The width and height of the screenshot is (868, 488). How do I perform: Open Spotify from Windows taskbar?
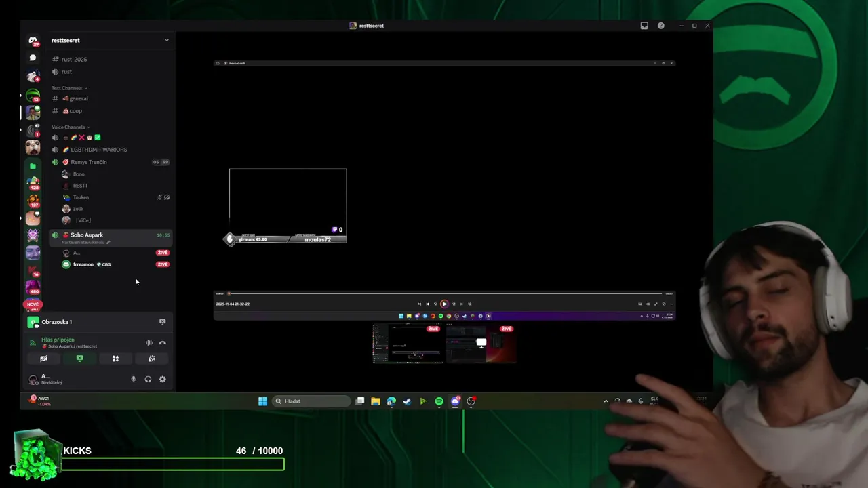(x=439, y=401)
